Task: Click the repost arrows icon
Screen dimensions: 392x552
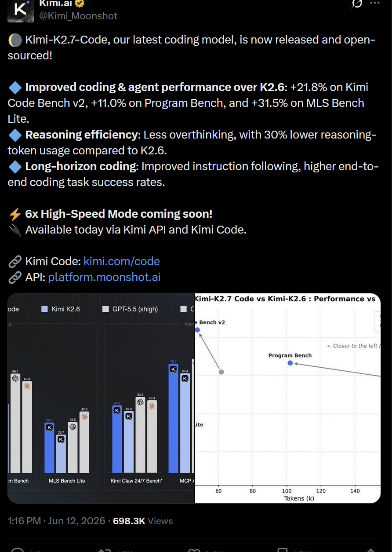Action: (x=104, y=550)
